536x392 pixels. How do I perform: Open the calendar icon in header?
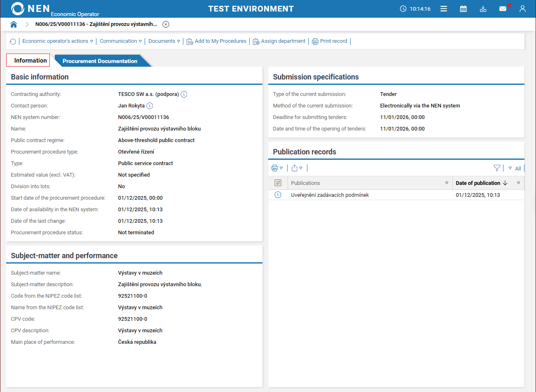(x=463, y=9)
